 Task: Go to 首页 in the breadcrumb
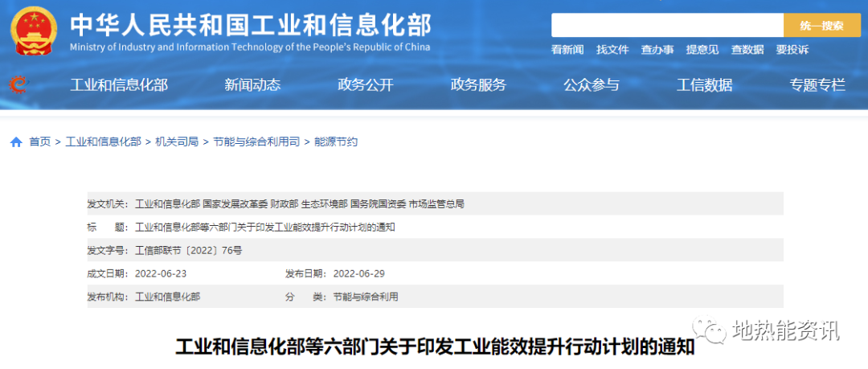coord(40,142)
